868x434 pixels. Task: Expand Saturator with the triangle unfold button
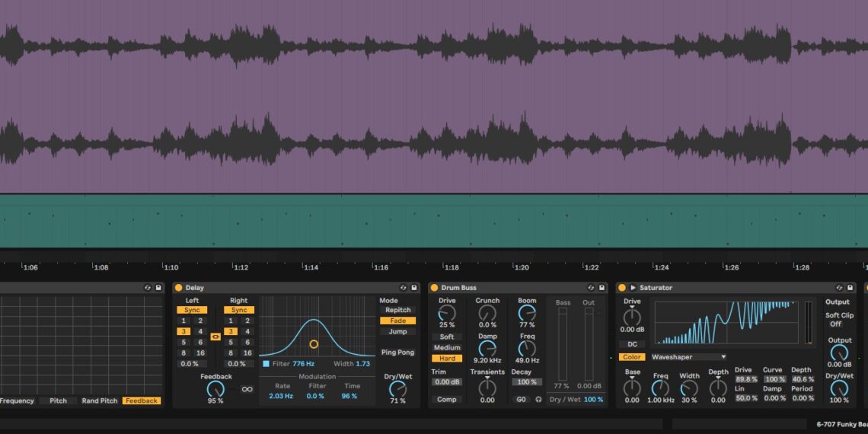633,288
